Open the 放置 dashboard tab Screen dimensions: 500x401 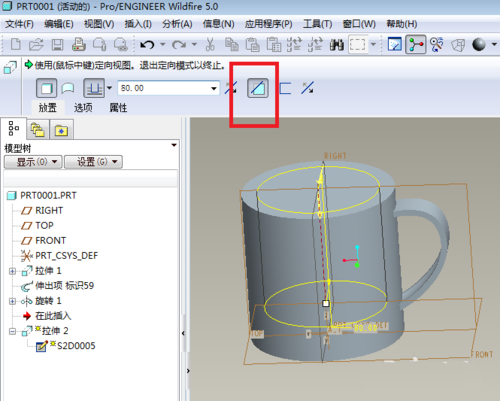(48, 108)
